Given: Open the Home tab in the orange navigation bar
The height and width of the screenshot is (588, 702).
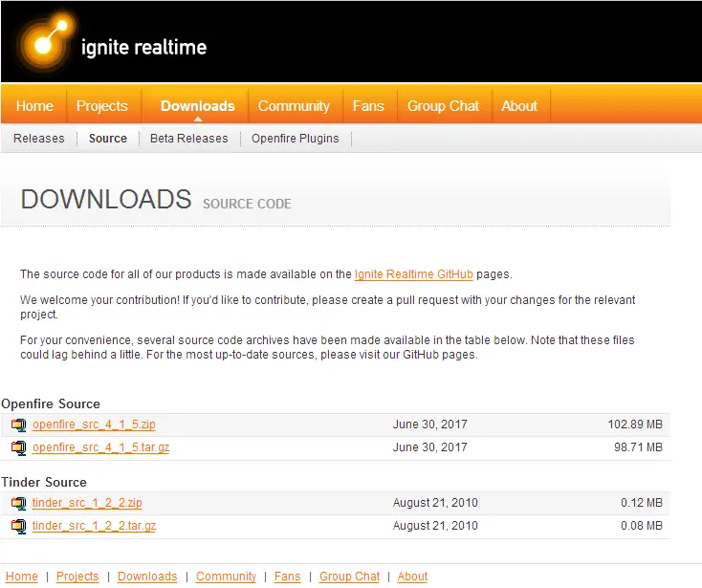Looking at the screenshot, I should pos(34,106).
